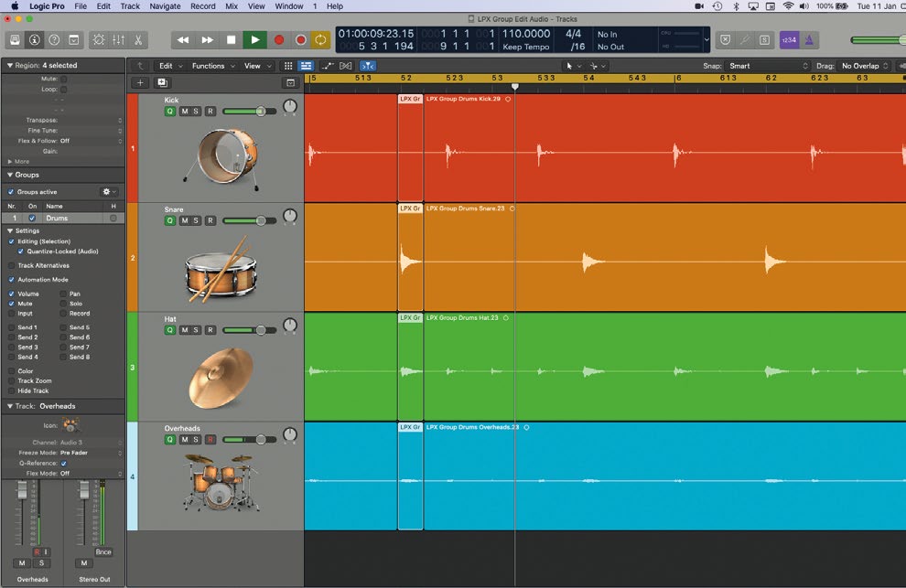Click the Record button in transport

point(279,40)
